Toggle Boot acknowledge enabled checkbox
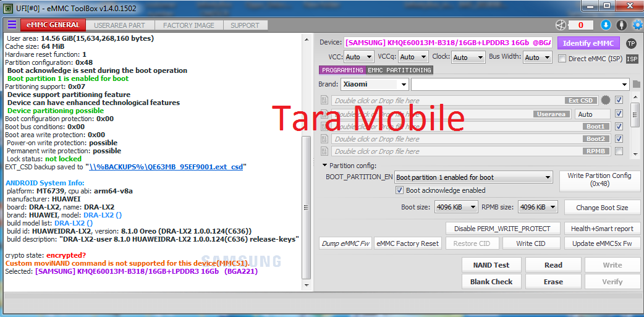 399,190
